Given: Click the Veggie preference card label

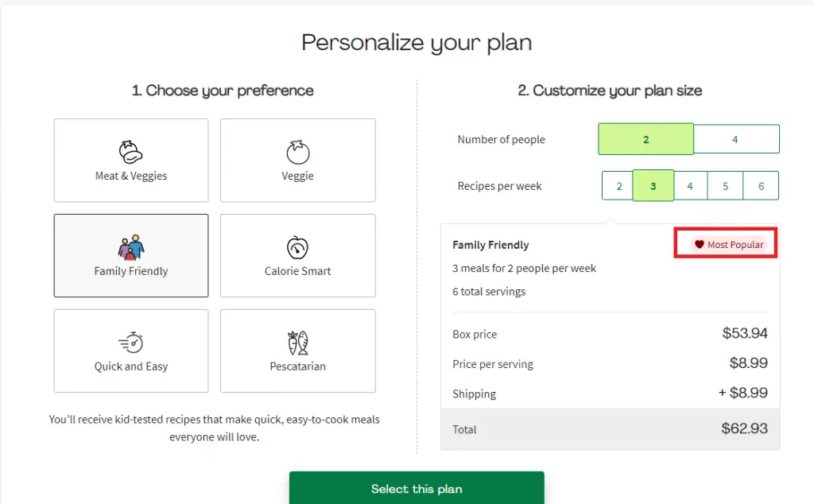Looking at the screenshot, I should [297, 176].
